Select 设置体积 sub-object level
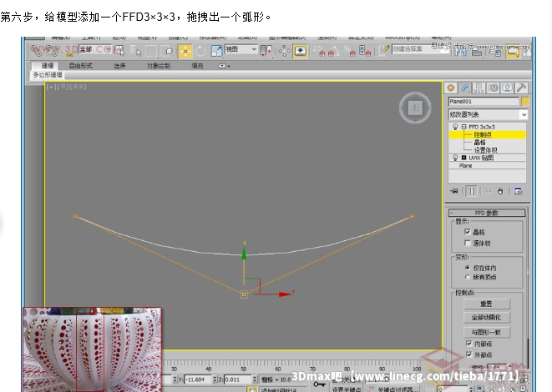This screenshot has width=552, height=392. pos(485,150)
